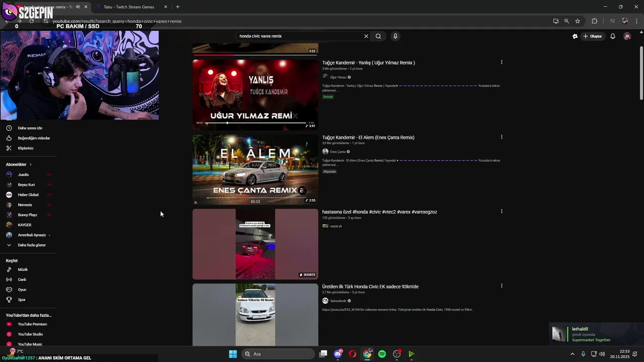Click the sparkle icon beside Oluştur
Image resolution: width=644 pixels, height=362 pixels.
pos(575,36)
